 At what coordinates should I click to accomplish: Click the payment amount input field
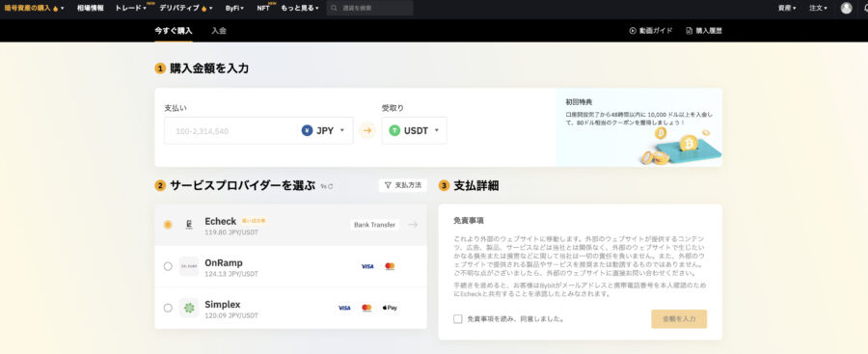(x=231, y=131)
